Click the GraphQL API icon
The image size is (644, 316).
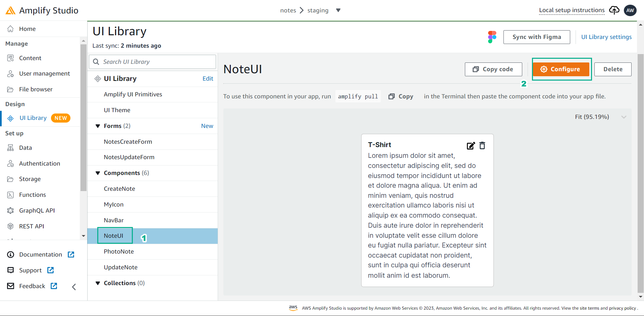click(10, 211)
